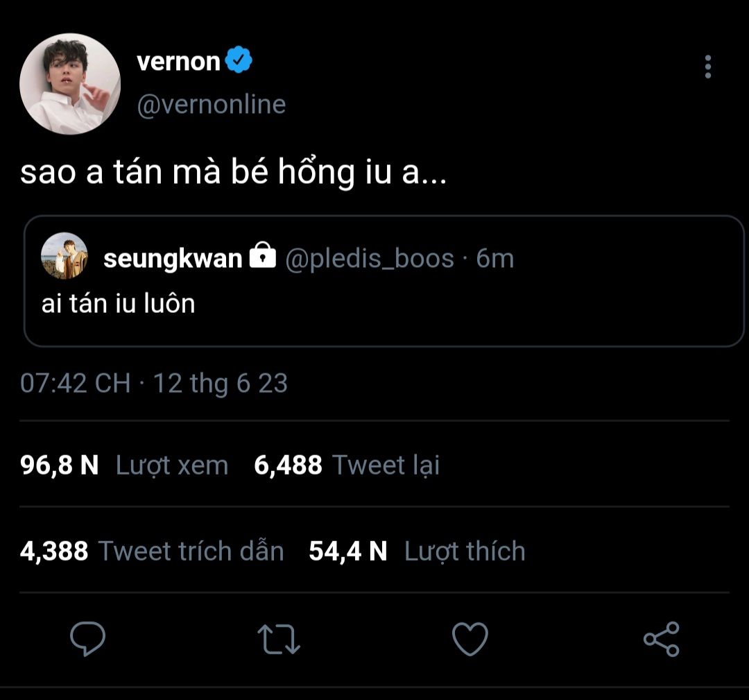This screenshot has width=749, height=700.
Task: View the 6,488 Tweet lại list
Action: pyautogui.click(x=347, y=465)
